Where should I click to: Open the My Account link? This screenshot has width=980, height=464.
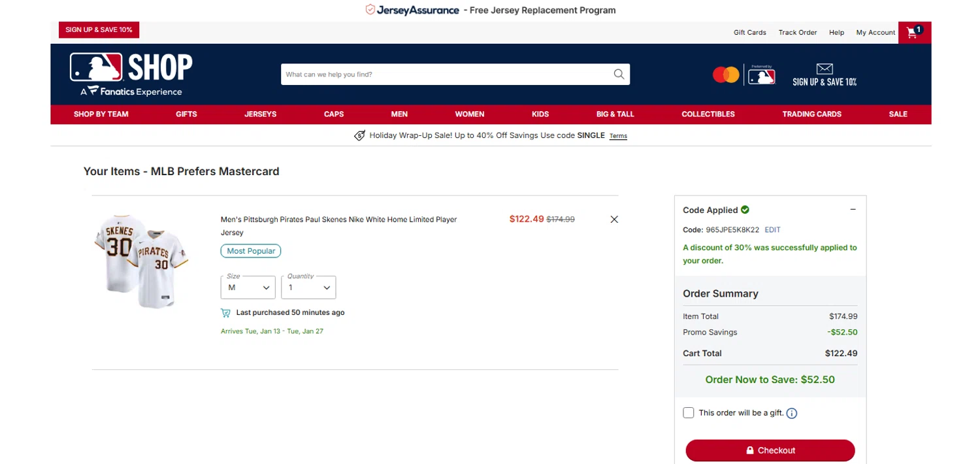[875, 33]
